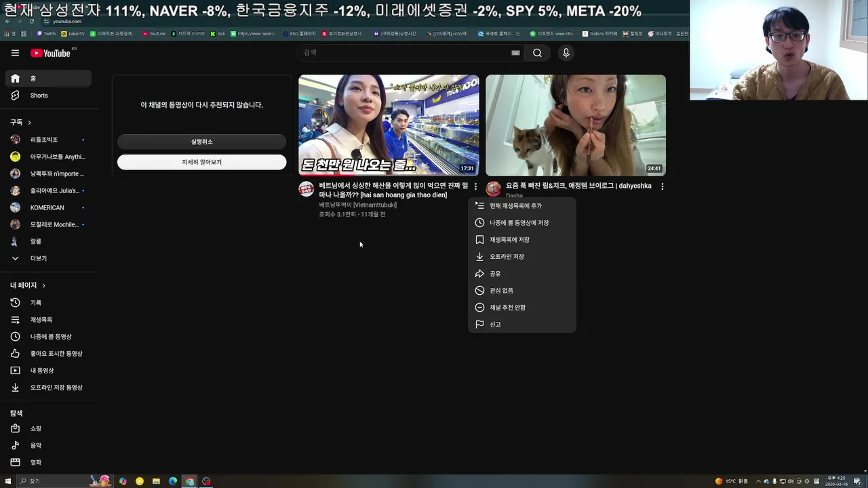Start voice search with the microphone

(x=566, y=53)
